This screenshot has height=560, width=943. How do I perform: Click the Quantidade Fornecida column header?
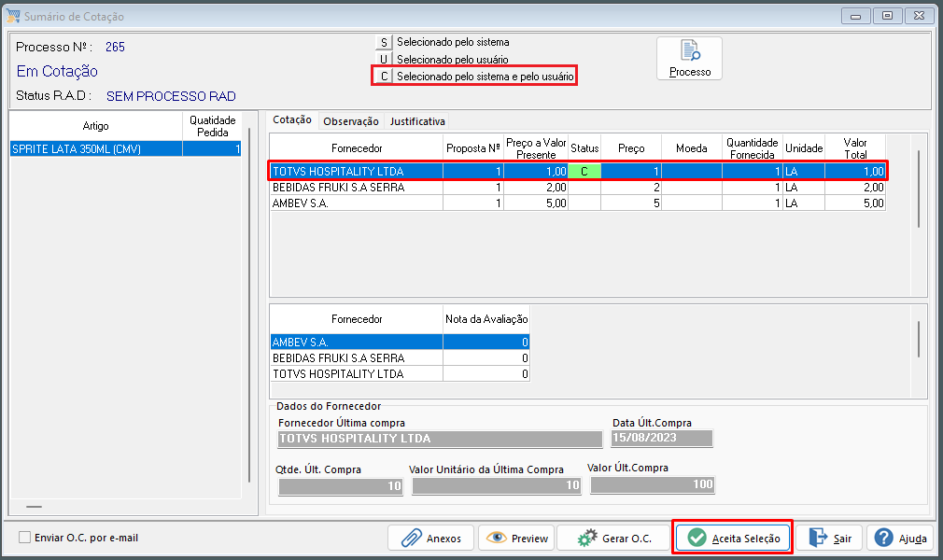pyautogui.click(x=753, y=148)
